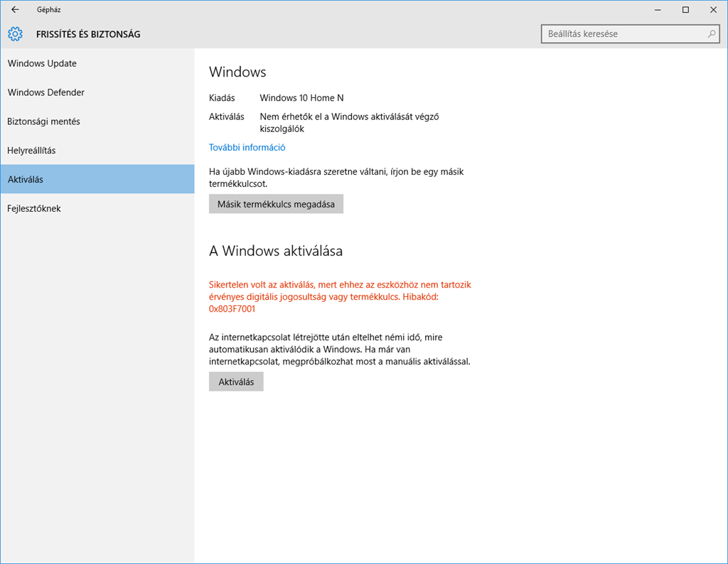Click Másik termékkulcs megadása button
This screenshot has width=728, height=564.
pos(276,204)
